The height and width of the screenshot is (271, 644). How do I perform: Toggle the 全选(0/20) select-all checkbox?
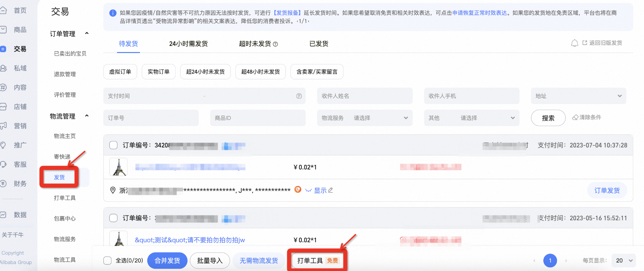point(108,261)
